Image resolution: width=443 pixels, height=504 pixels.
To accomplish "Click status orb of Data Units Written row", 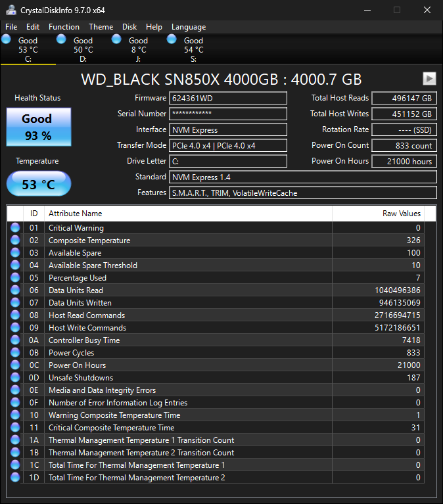I will tap(15, 302).
